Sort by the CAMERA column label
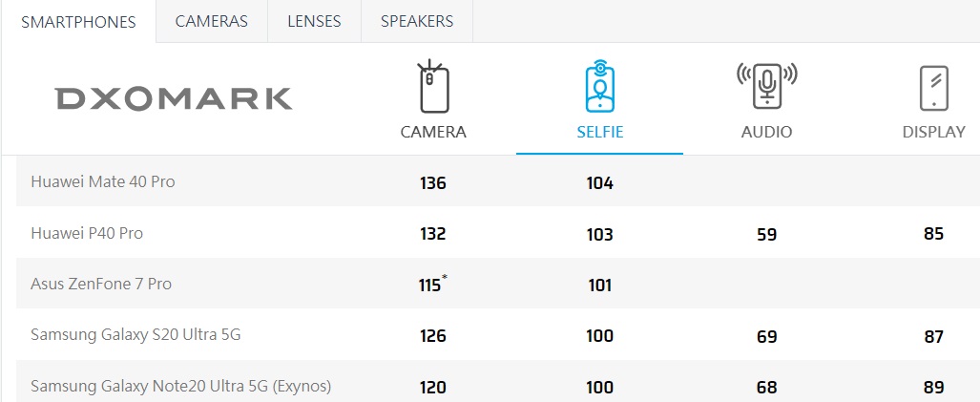Viewport: 980px width, 402px height. (433, 132)
